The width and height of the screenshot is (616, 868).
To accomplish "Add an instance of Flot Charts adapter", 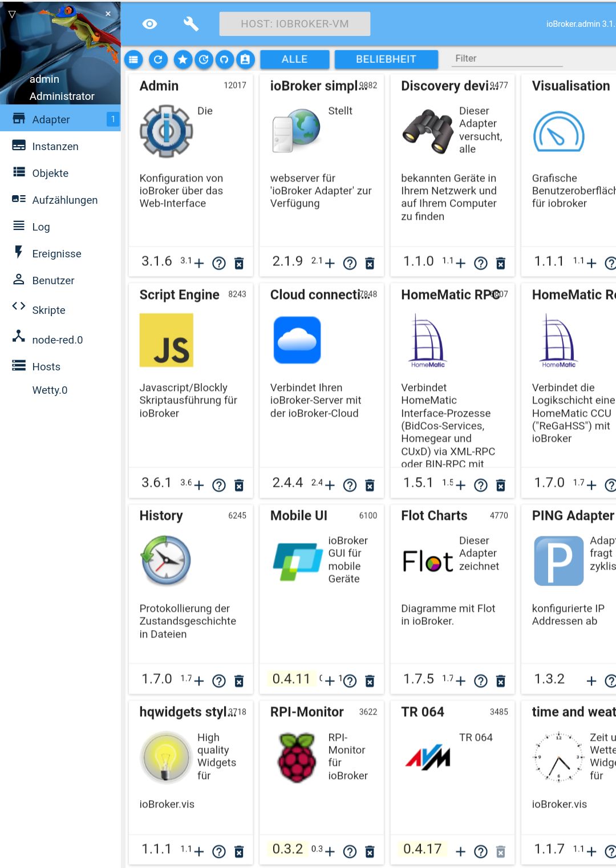I will point(460,681).
